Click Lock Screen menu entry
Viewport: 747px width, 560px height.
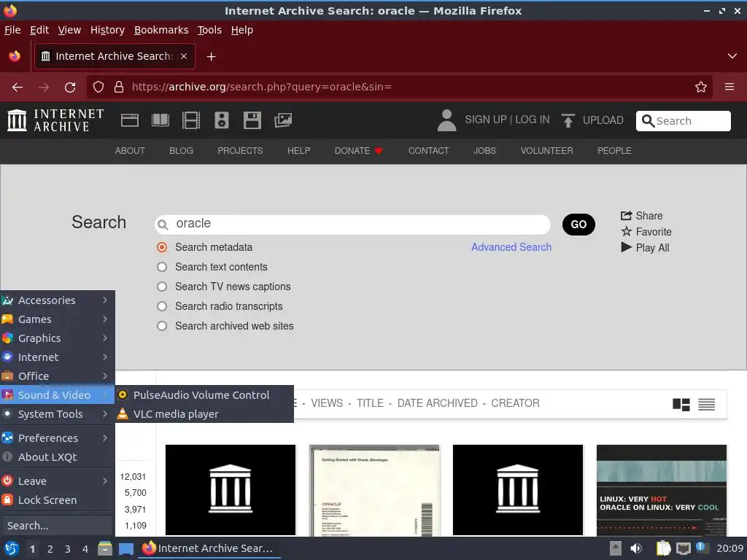click(57, 500)
